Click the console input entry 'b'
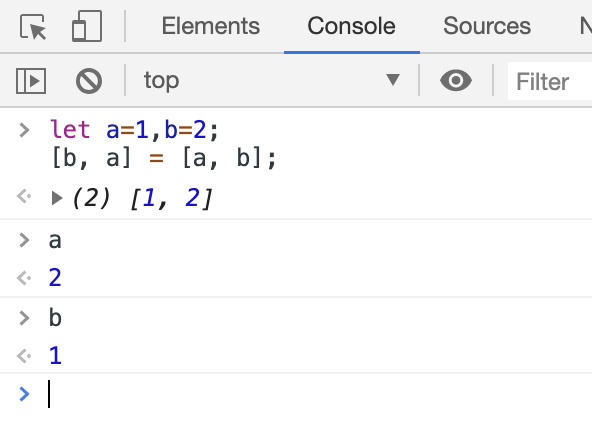Image resolution: width=592 pixels, height=422 pixels. click(55, 317)
